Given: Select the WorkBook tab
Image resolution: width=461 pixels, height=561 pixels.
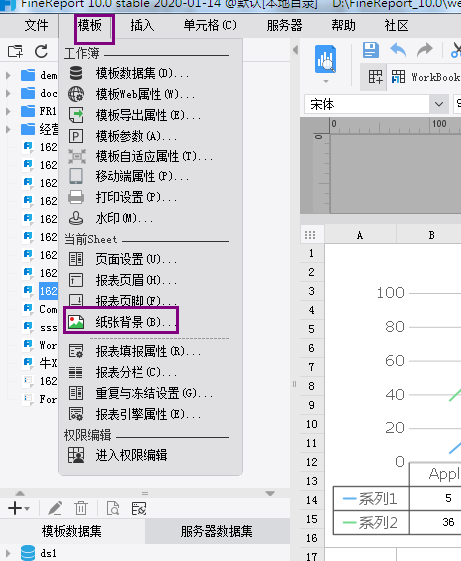Looking at the screenshot, I should pos(425,77).
